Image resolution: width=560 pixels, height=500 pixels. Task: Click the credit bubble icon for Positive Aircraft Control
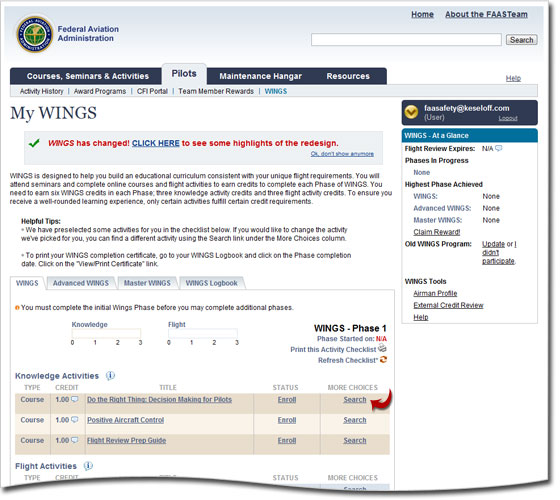(x=75, y=420)
